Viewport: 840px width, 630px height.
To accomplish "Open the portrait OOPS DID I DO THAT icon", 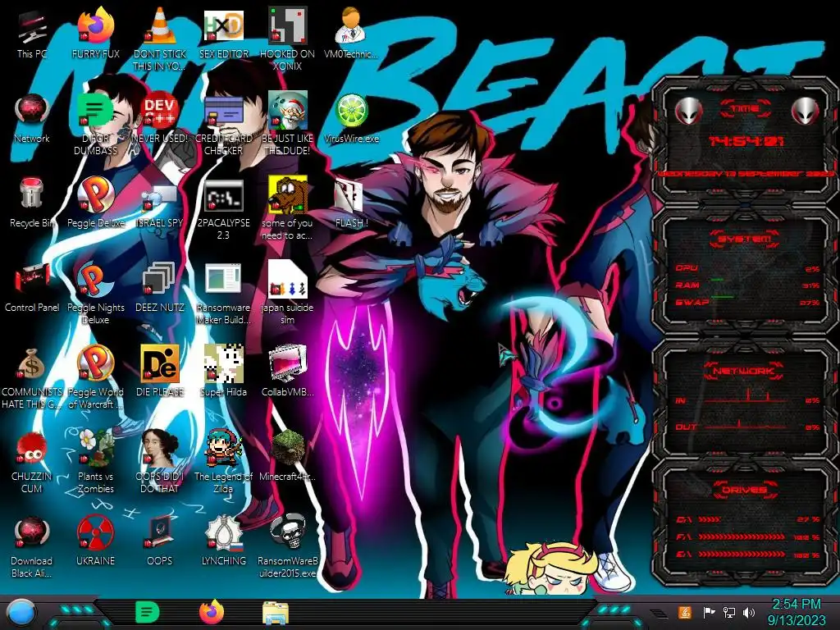I will 160,462.
